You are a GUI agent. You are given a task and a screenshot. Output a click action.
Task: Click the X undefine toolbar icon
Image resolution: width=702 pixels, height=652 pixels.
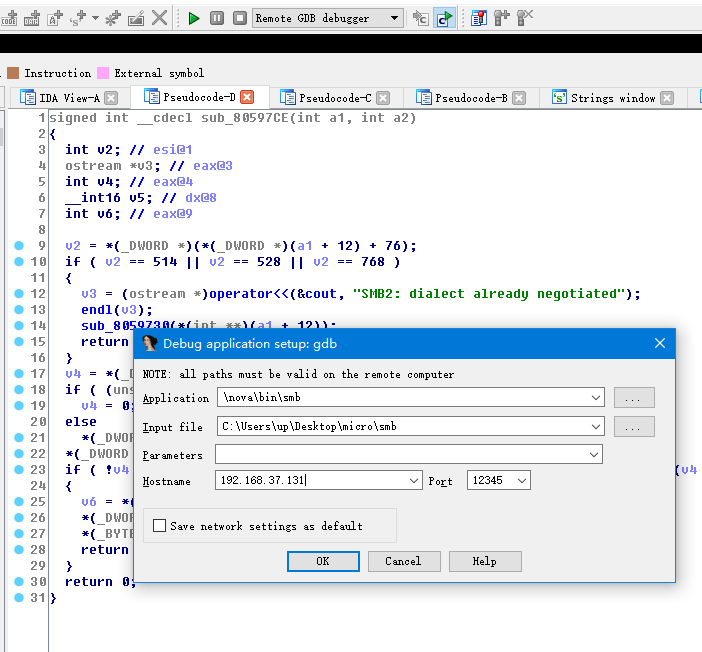(159, 18)
